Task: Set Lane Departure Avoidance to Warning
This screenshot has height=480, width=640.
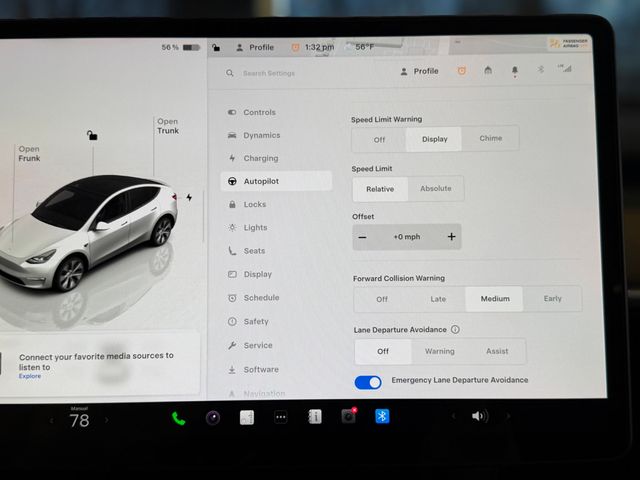Action: 440,351
